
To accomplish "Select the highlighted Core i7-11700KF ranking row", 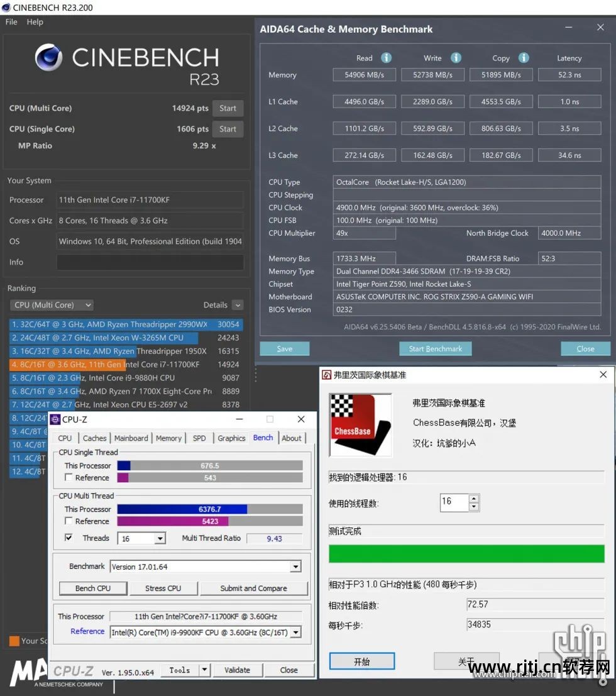I will (x=126, y=364).
